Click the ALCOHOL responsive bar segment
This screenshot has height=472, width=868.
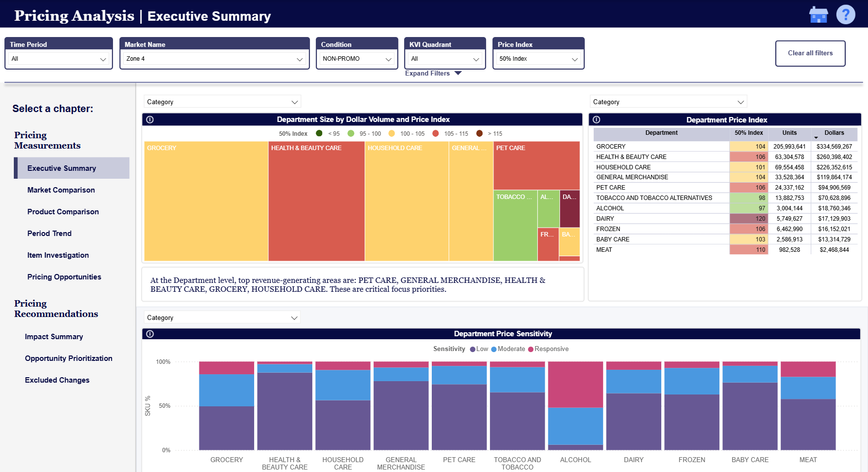point(575,385)
